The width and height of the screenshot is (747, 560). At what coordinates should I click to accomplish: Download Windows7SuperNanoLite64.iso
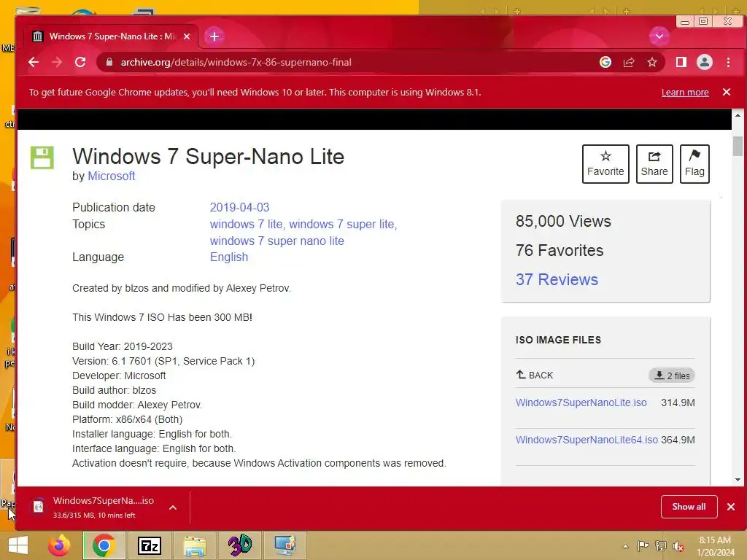[x=587, y=440]
